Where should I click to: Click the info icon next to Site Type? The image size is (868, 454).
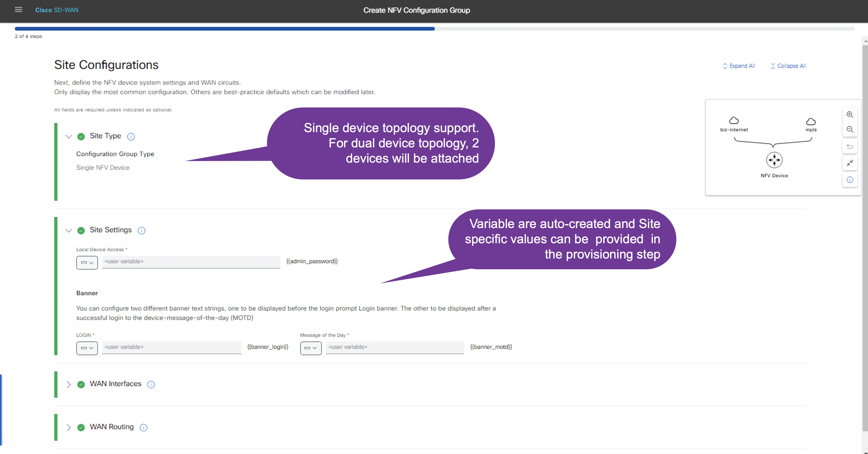131,136
